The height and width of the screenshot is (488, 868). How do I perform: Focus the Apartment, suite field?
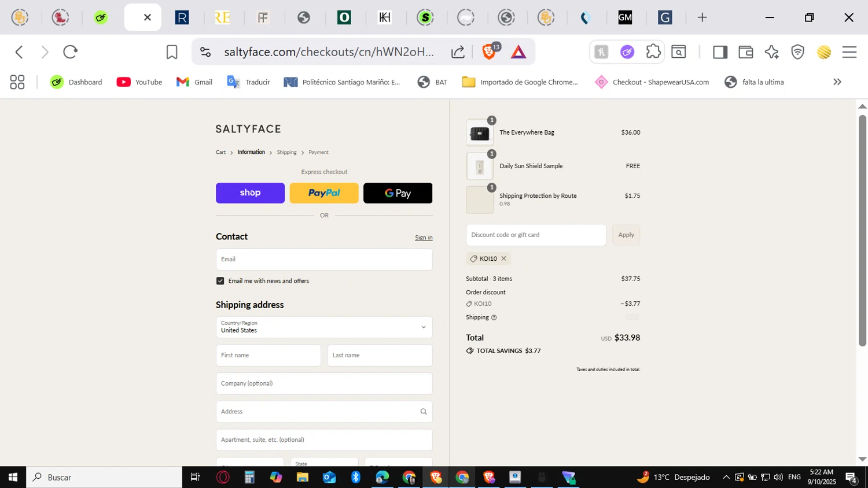pos(324,440)
